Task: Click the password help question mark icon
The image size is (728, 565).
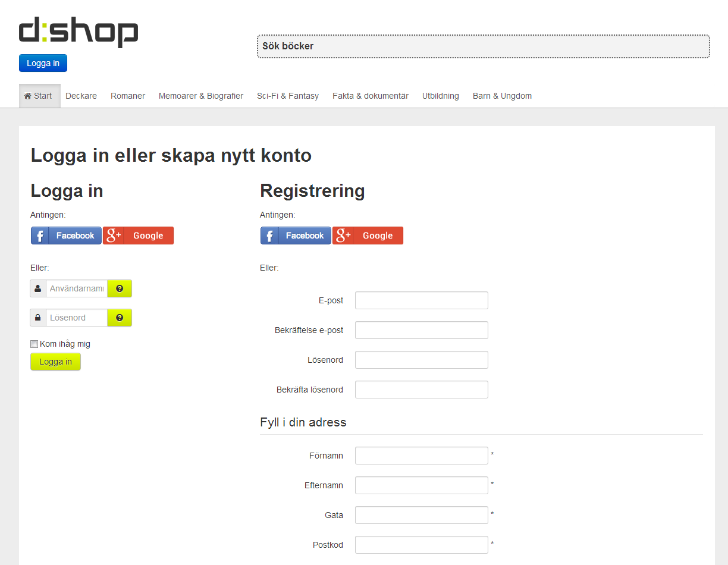Action: coord(120,318)
